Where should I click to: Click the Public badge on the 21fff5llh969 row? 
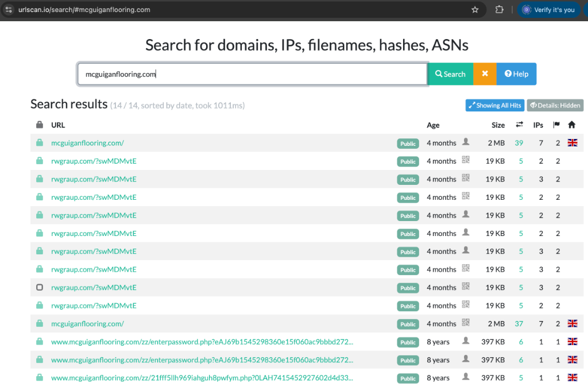[x=408, y=378]
